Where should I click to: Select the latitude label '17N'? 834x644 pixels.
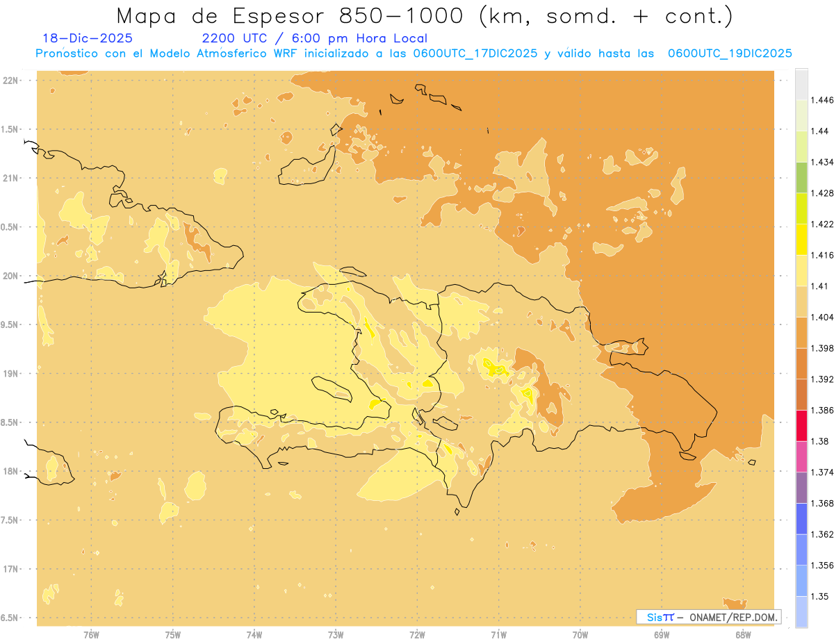click(10, 569)
